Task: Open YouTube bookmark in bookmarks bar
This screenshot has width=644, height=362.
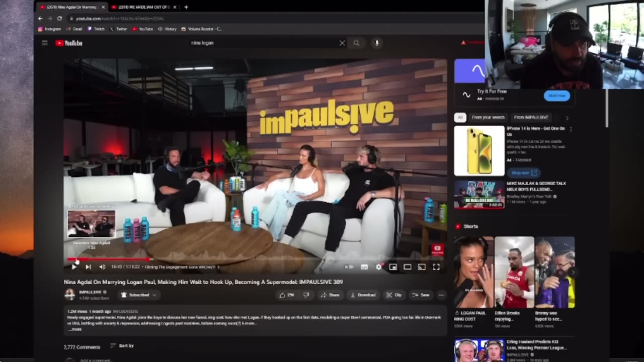Action: [143, 29]
